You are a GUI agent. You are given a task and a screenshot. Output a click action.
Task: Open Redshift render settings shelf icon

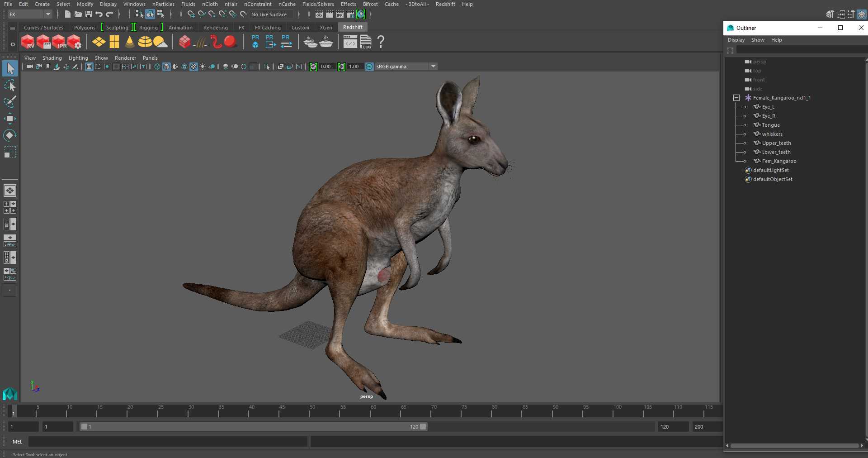pyautogui.click(x=75, y=42)
